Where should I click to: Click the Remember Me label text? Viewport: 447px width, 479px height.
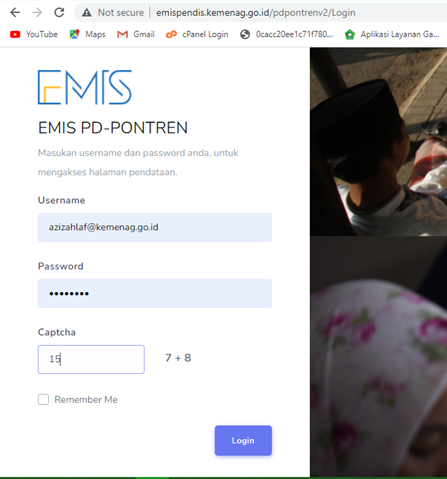pyautogui.click(x=86, y=399)
